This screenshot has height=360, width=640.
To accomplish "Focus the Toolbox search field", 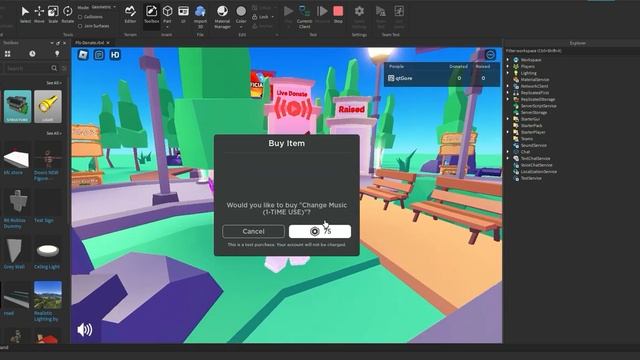I will pyautogui.click(x=27, y=68).
